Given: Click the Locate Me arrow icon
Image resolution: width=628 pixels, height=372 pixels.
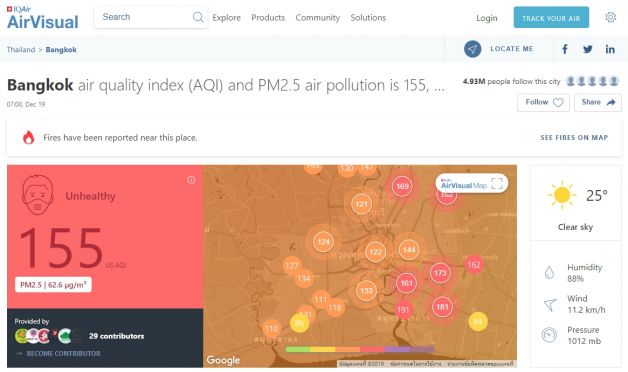Looking at the screenshot, I should click(473, 49).
